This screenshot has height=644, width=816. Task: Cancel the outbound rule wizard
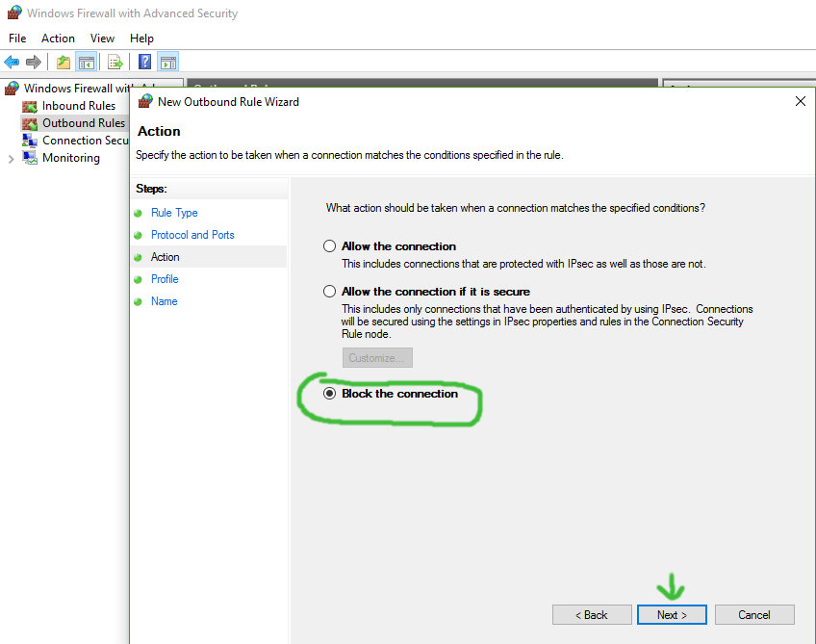(x=754, y=615)
